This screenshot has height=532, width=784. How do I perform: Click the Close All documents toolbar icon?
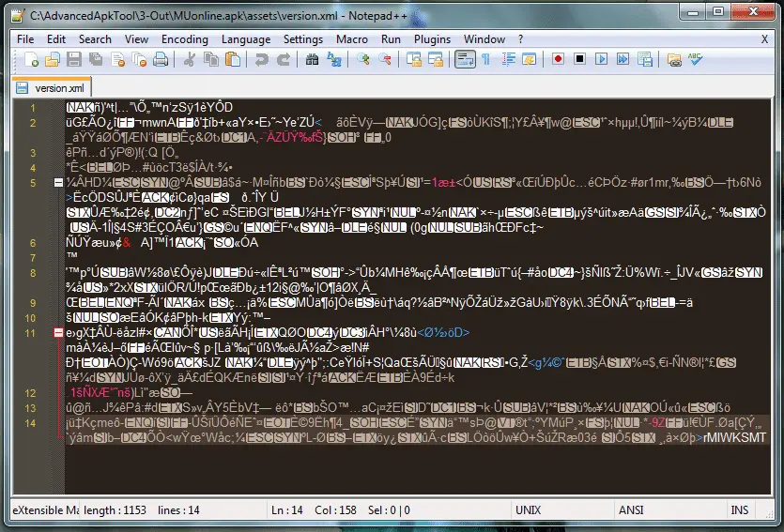pos(140,60)
